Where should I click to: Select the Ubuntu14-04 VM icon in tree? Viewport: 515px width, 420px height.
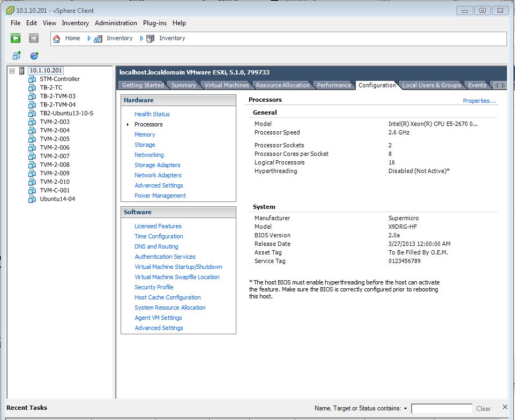click(x=32, y=199)
